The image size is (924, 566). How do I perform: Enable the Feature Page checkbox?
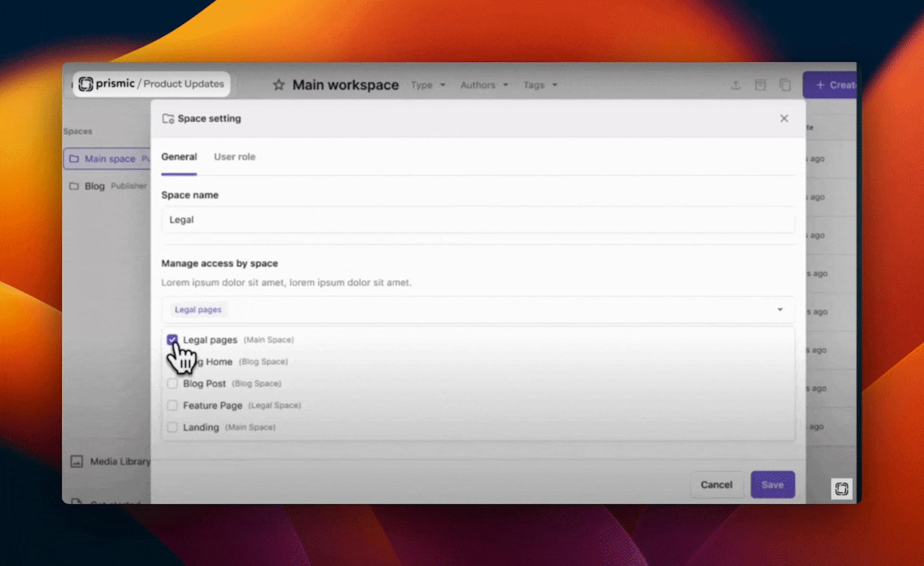coord(172,405)
